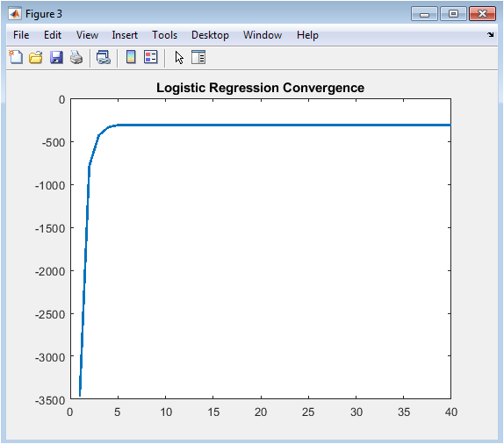Click the x-axis label 15
The height and width of the screenshot is (444, 504).
213,412
